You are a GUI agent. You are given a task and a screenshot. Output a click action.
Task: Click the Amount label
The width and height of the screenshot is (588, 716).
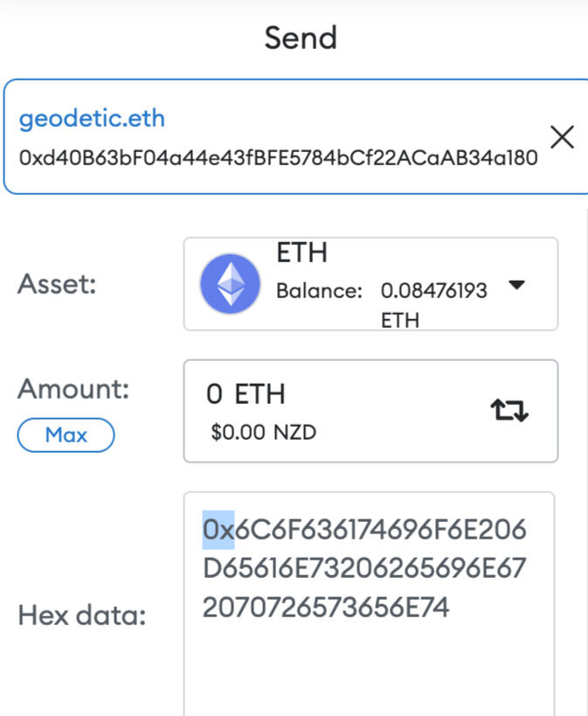pyautogui.click(x=73, y=390)
